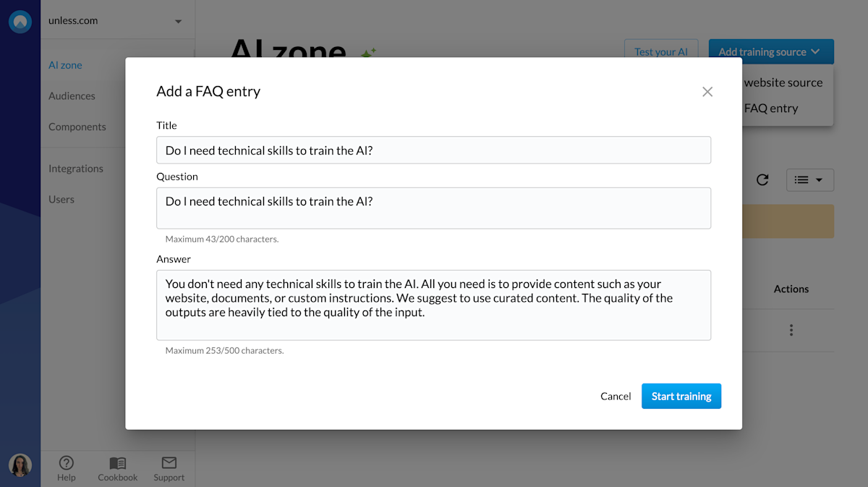Viewport: 868px width, 487px height.
Task: Cancel the FAQ entry dialog
Action: coord(616,396)
